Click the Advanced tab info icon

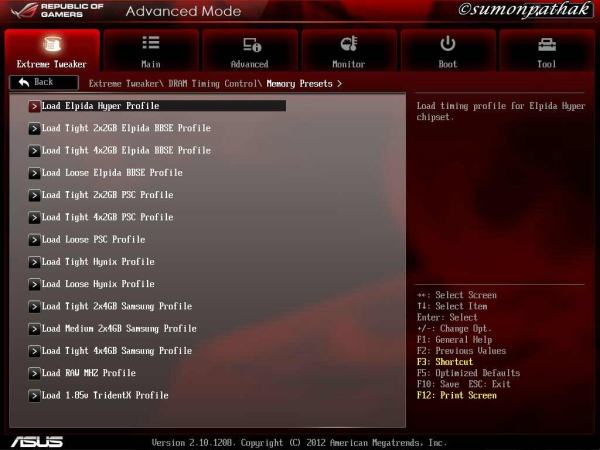pos(252,44)
